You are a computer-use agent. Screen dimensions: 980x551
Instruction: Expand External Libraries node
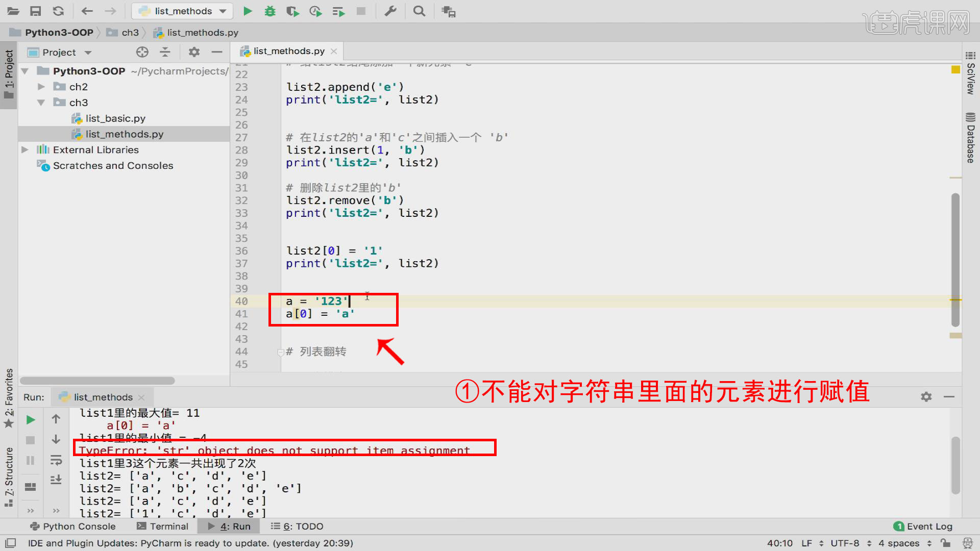24,149
